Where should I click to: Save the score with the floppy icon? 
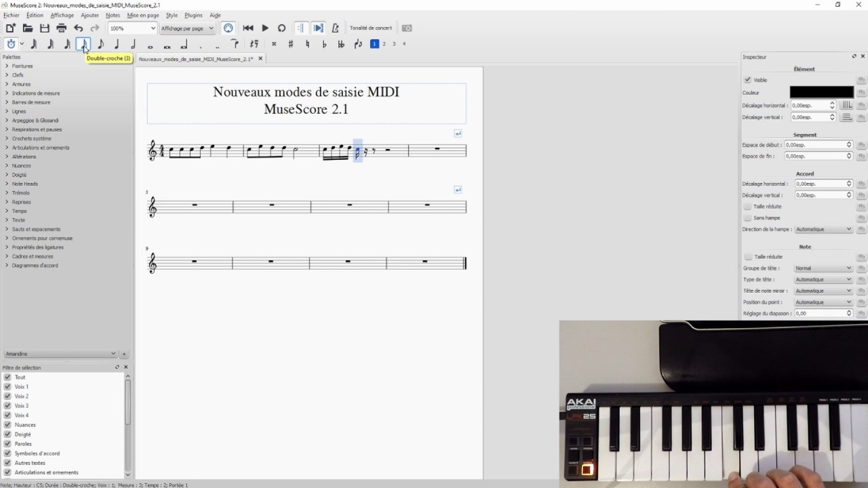[x=45, y=28]
